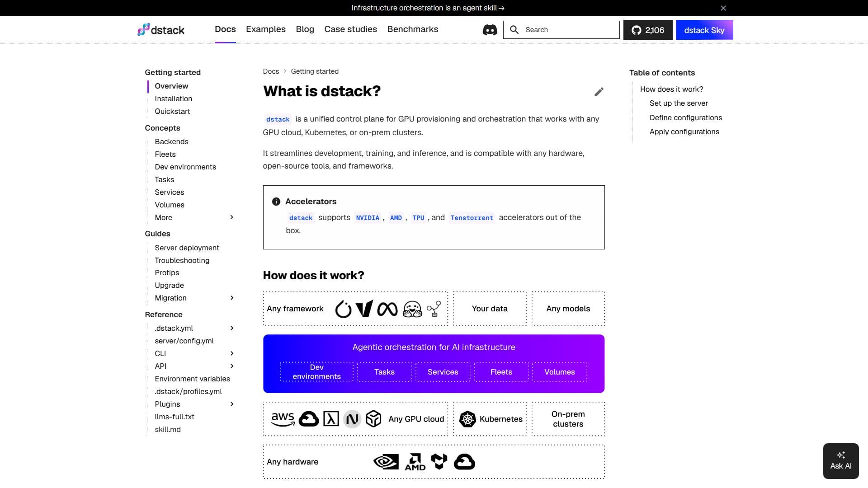This screenshot has height=488, width=868.
Task: Open skill.md in the sidebar
Action: (x=168, y=429)
